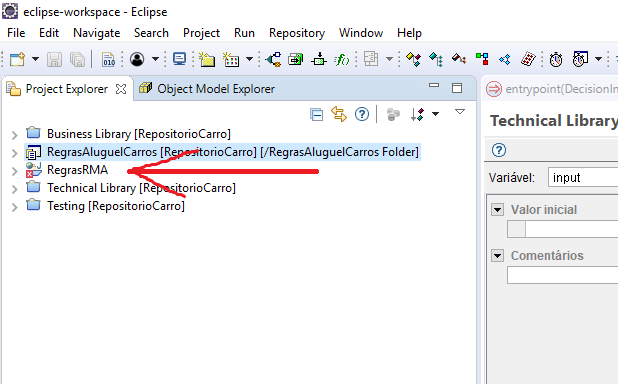This screenshot has height=384, width=618.
Task: Open the File menu
Action: coord(16,33)
